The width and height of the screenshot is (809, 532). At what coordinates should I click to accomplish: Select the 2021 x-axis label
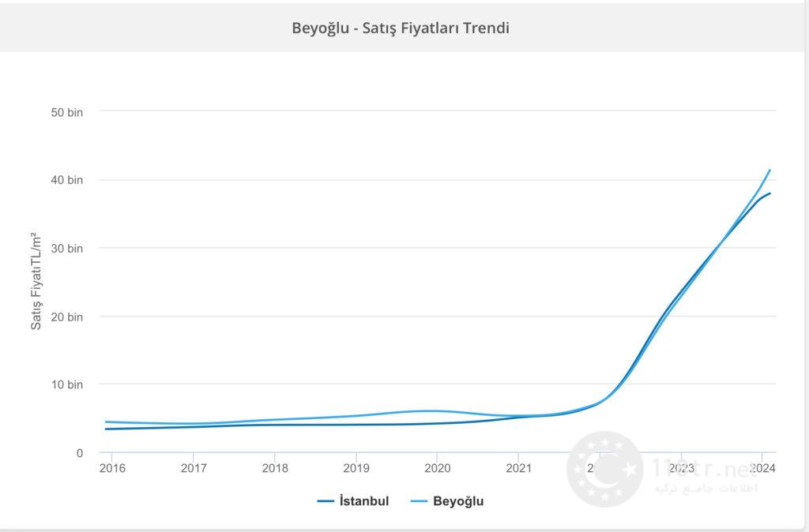[517, 468]
